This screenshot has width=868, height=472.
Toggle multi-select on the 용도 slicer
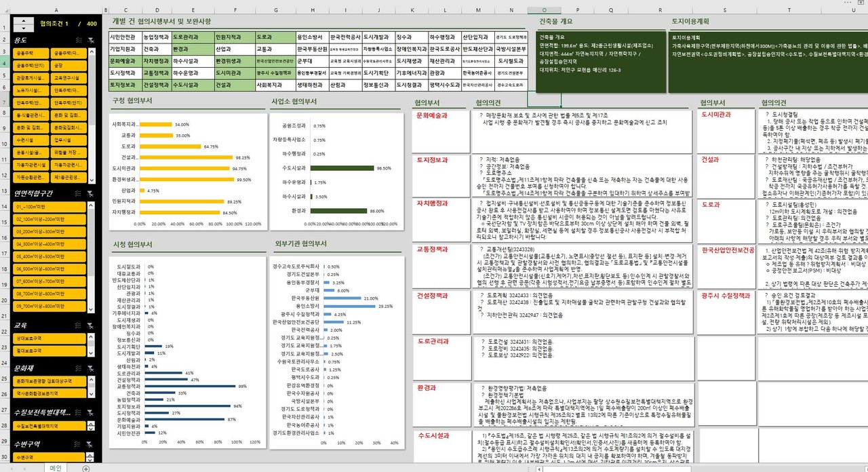78,41
